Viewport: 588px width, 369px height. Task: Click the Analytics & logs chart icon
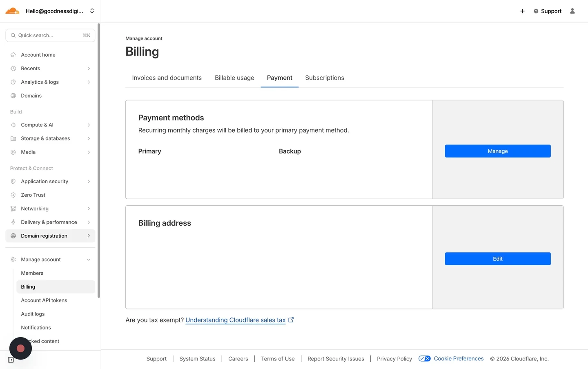tap(13, 82)
